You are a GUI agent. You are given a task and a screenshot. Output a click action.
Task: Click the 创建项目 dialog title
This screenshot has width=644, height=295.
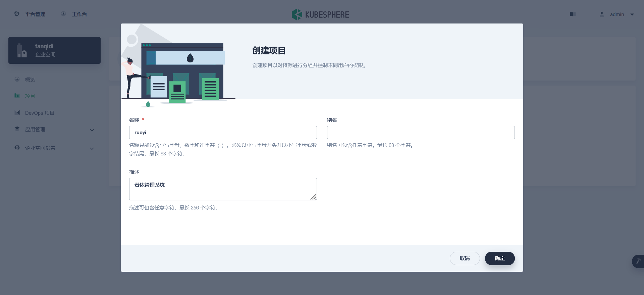[x=269, y=51]
